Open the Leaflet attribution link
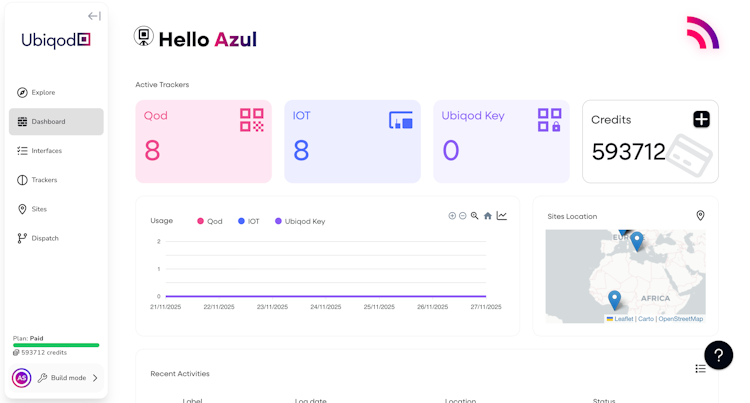The height and width of the screenshot is (403, 750). [x=620, y=319]
